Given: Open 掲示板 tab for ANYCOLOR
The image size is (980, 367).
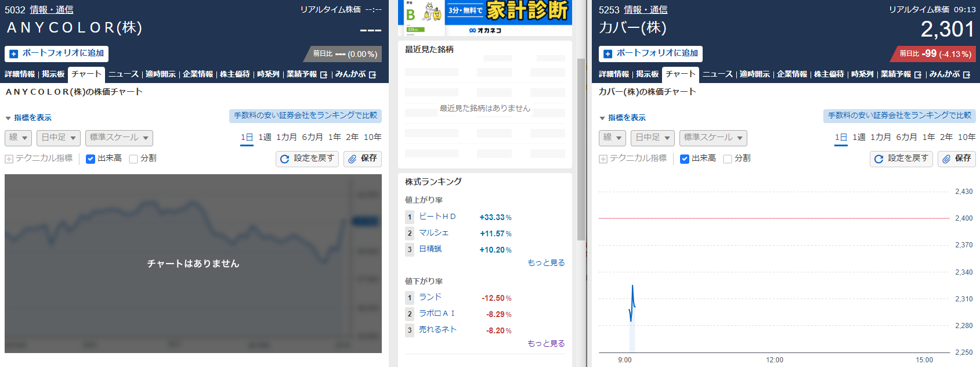Looking at the screenshot, I should 53,74.
